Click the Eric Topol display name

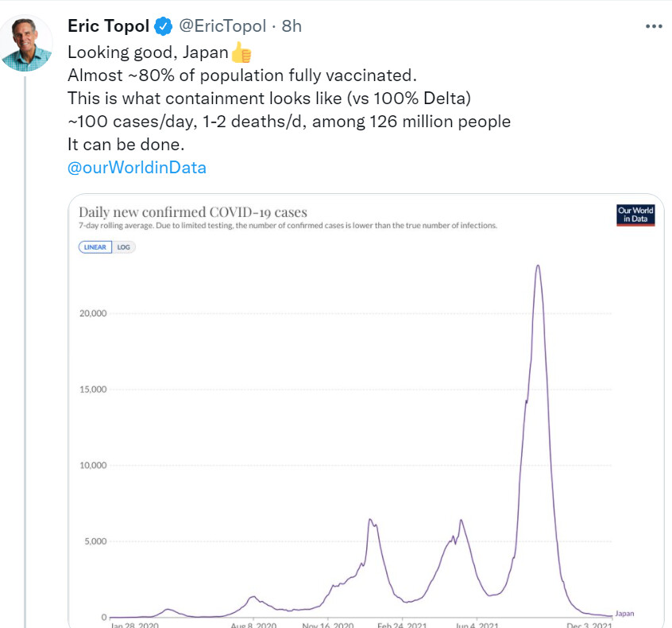[109, 26]
